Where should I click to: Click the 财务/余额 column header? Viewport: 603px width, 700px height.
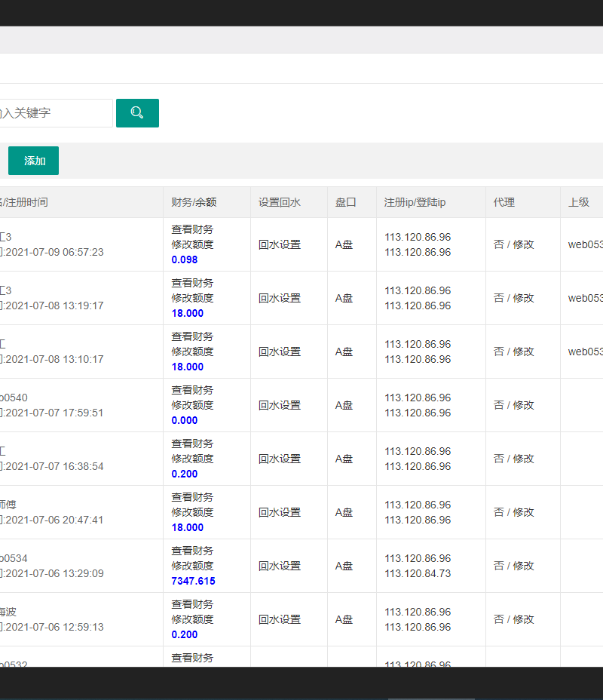(194, 202)
